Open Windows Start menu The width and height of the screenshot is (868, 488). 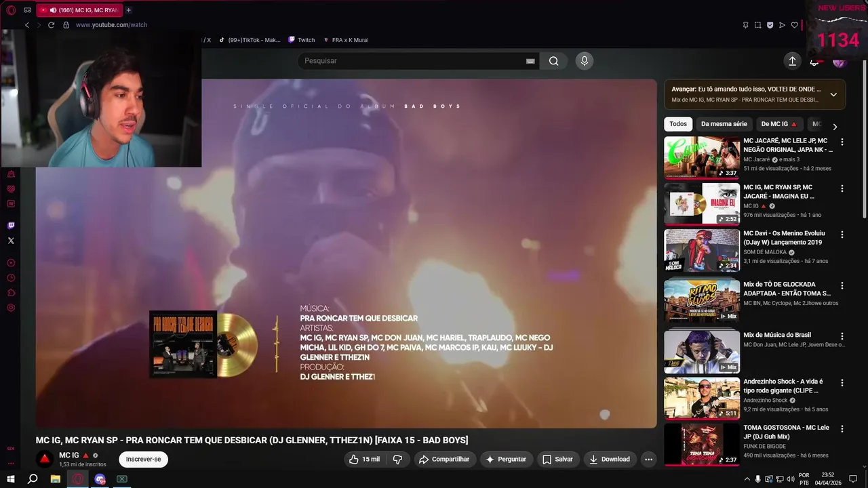(x=11, y=479)
